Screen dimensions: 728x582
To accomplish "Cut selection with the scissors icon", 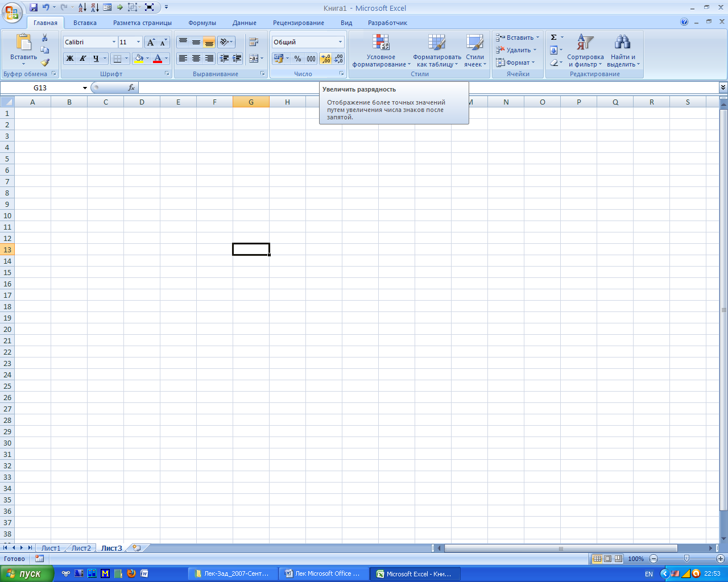I will pyautogui.click(x=45, y=38).
